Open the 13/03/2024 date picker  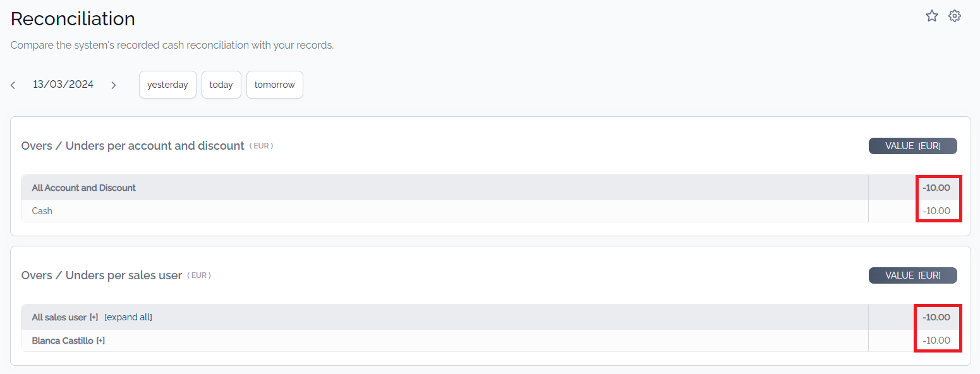coord(63,85)
